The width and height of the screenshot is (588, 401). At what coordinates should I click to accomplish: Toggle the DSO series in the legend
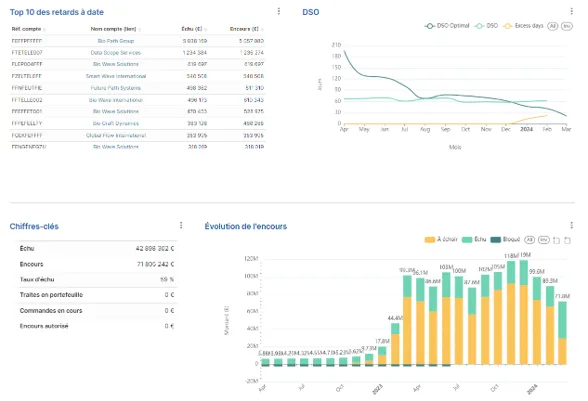coord(486,26)
